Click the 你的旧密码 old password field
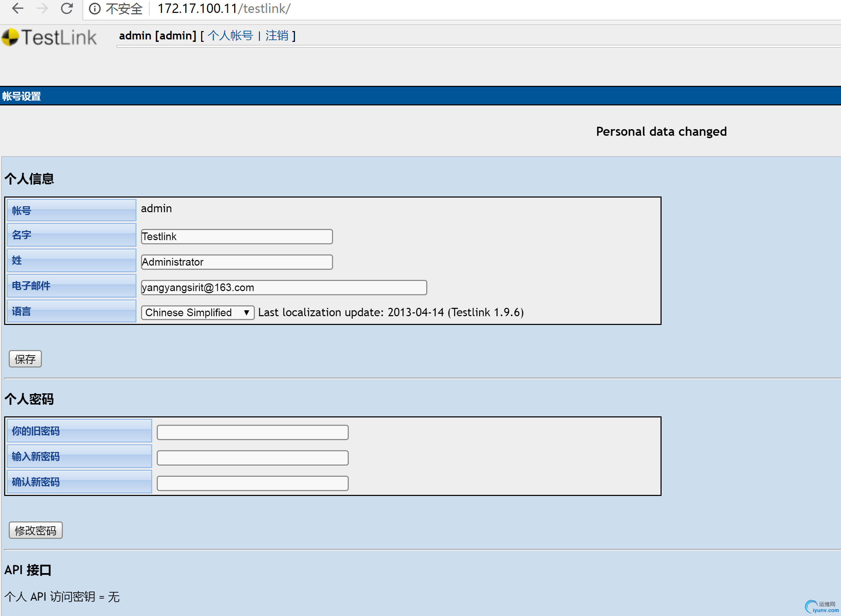 (x=252, y=432)
